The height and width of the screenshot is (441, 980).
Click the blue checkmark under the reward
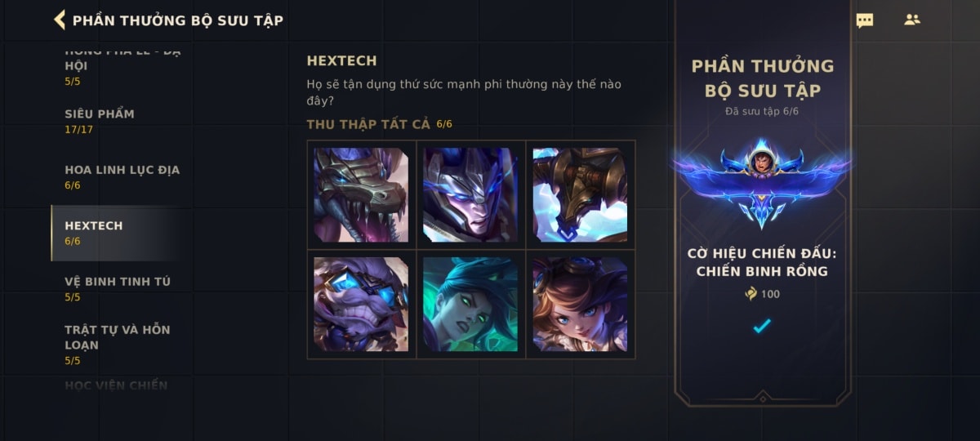(762, 326)
